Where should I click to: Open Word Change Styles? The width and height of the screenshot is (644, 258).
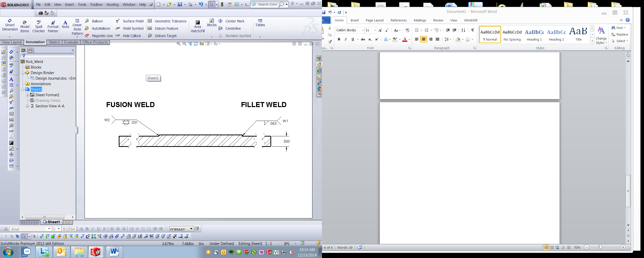tap(601, 35)
